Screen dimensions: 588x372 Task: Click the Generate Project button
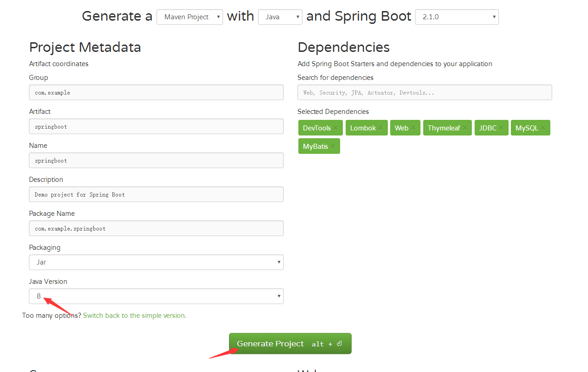click(x=290, y=343)
